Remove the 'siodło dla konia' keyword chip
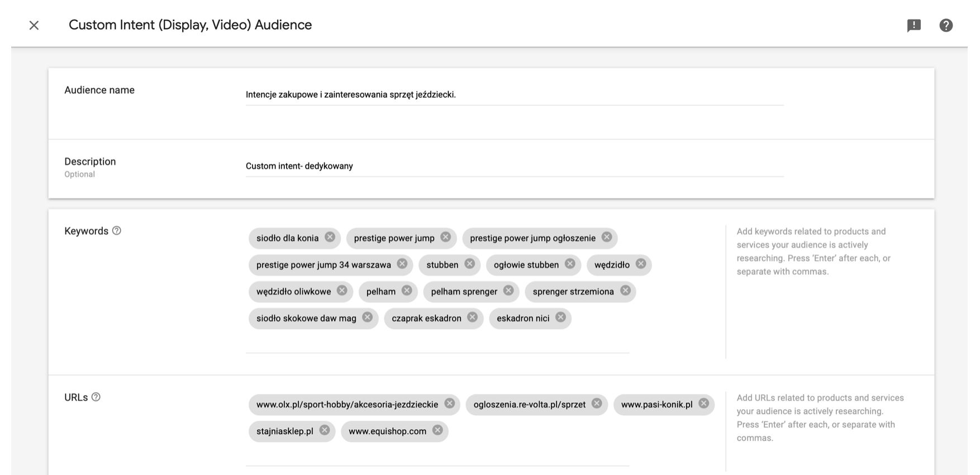The height and width of the screenshot is (475, 980). pyautogui.click(x=330, y=237)
